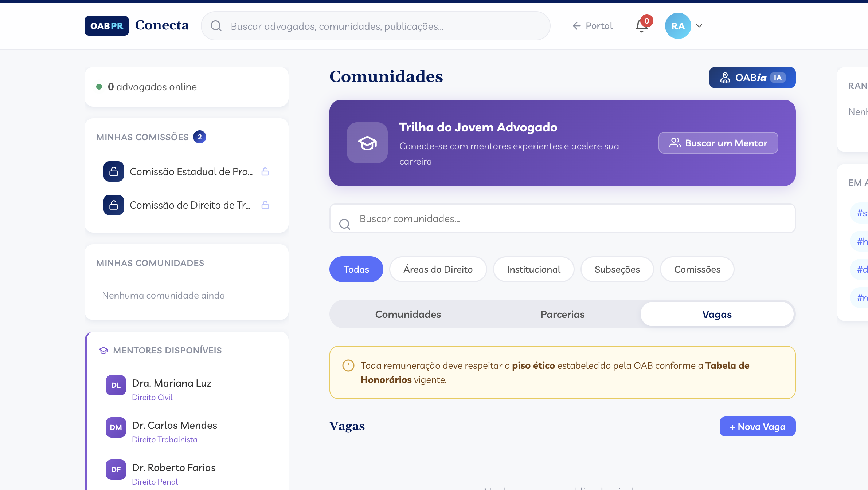This screenshot has width=868, height=490.
Task: Click the back arrow next to Portal
Action: point(576,26)
